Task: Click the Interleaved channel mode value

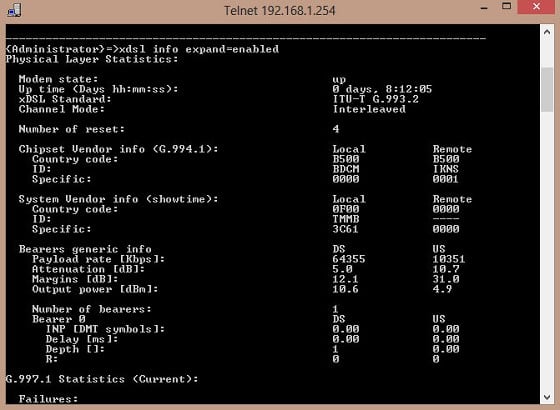Action: pyautogui.click(x=369, y=109)
